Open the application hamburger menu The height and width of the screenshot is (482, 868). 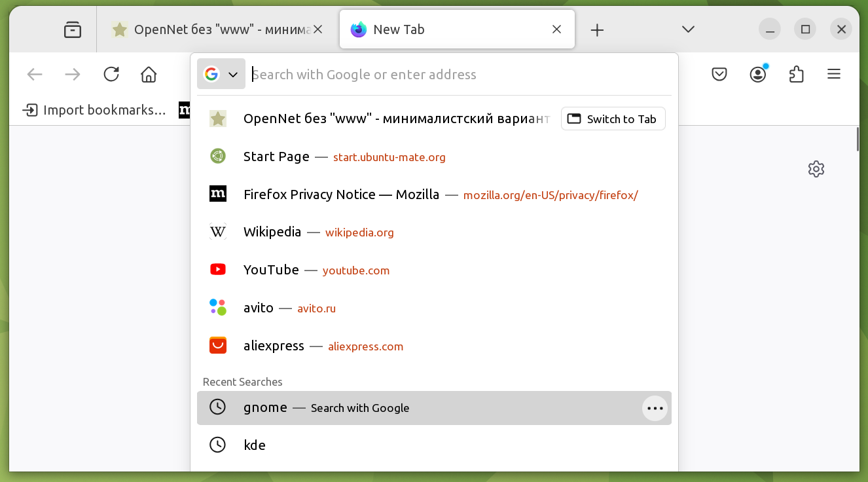pyautogui.click(x=834, y=74)
